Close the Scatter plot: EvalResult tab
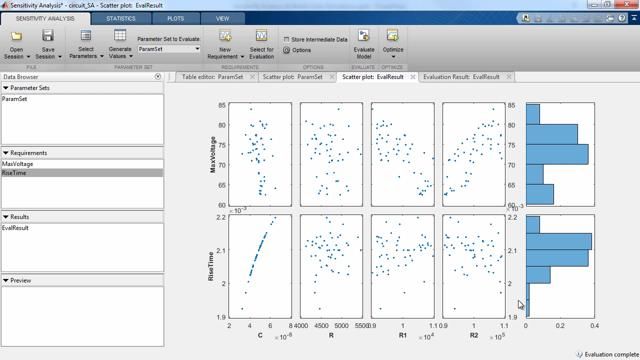Image resolution: width=640 pixels, height=360 pixels. coord(413,77)
